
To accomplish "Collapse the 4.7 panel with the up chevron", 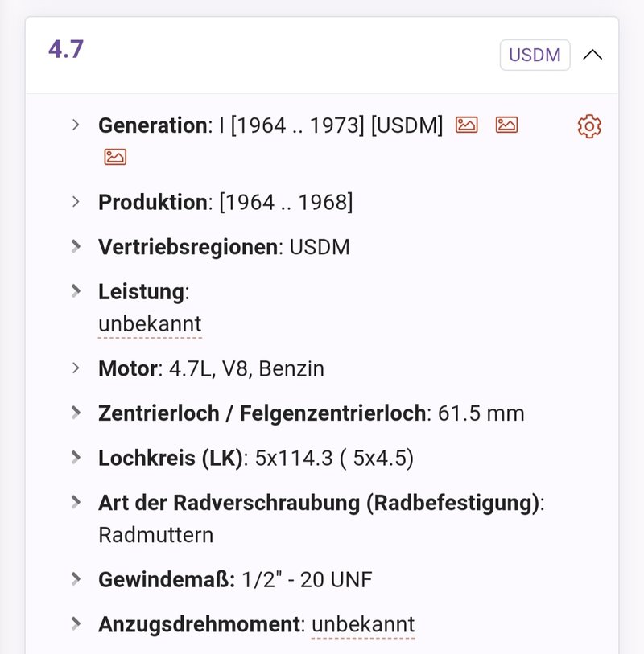I will (x=592, y=55).
